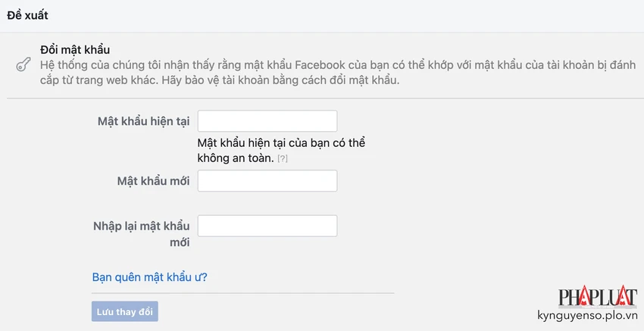Click the Mật khẩu hiện tại label
Viewport: 644px width, 331px height.
coord(144,121)
